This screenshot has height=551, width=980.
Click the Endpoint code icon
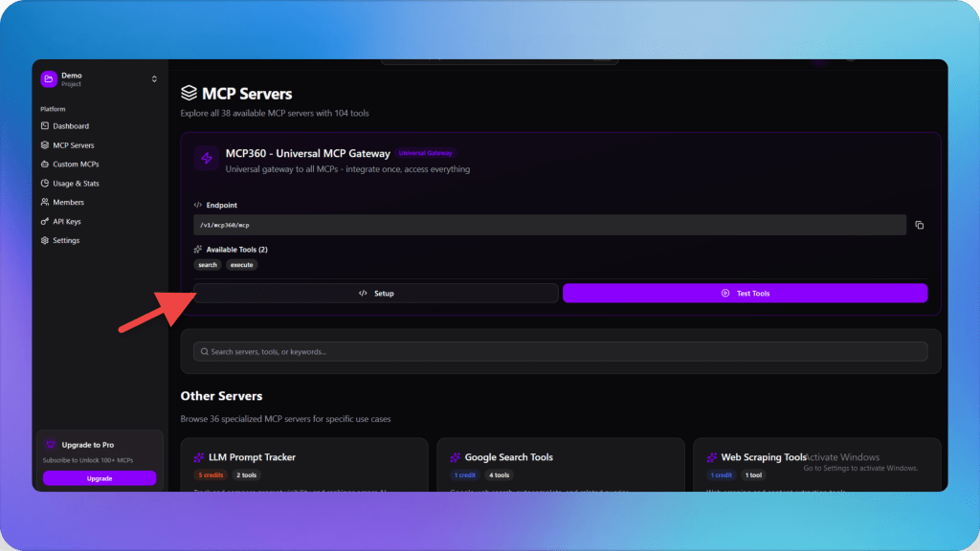click(x=198, y=205)
